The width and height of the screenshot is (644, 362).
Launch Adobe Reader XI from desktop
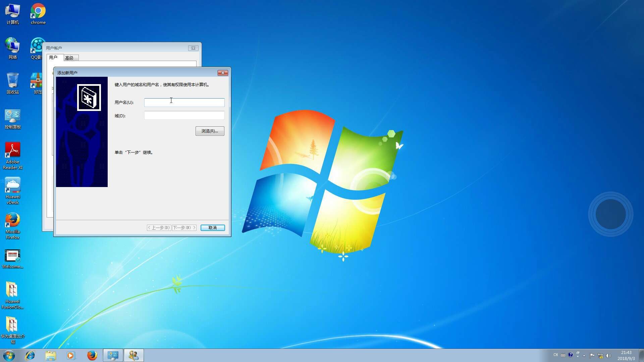(13, 156)
